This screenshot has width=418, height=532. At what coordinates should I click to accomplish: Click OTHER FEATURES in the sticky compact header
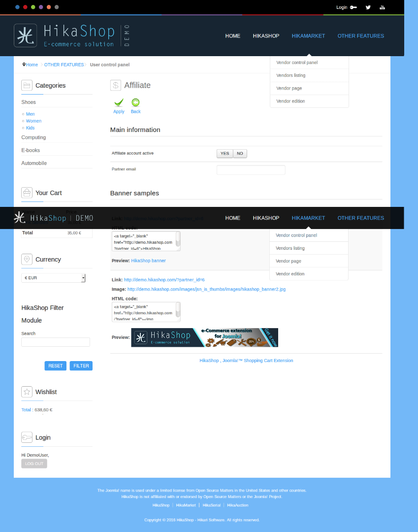coord(361,218)
